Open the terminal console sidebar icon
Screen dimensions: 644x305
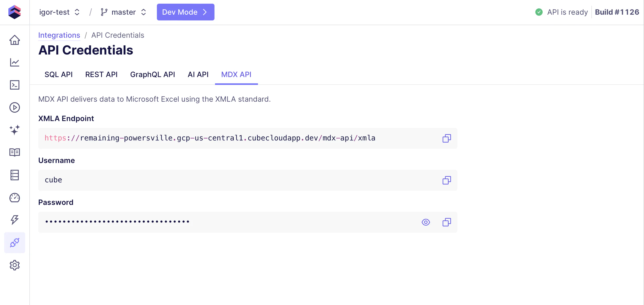(15, 85)
